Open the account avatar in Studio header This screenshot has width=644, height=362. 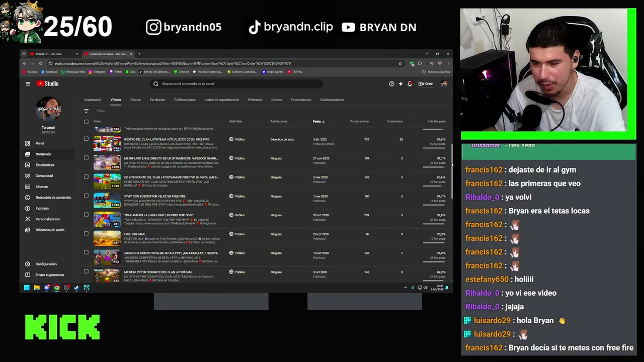(x=444, y=84)
